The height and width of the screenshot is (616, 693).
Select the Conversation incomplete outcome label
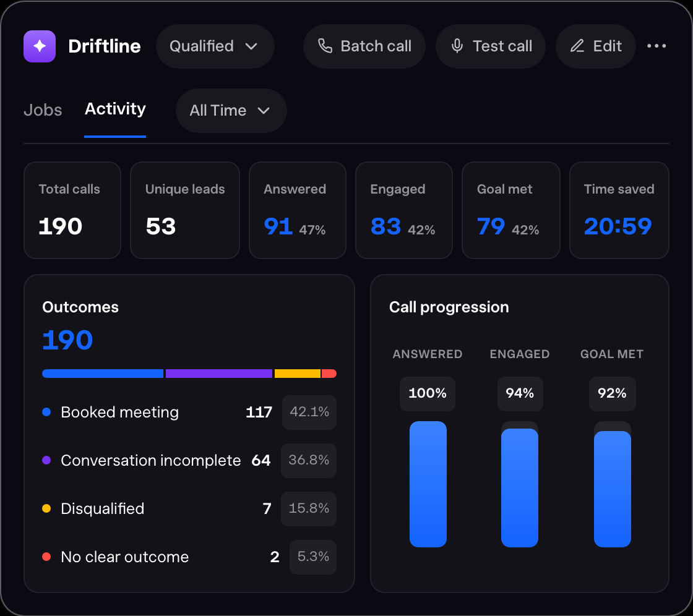[x=151, y=460]
